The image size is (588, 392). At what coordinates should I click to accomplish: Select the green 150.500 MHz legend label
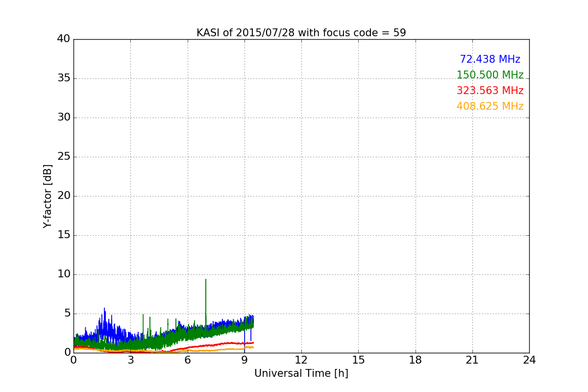click(x=490, y=75)
